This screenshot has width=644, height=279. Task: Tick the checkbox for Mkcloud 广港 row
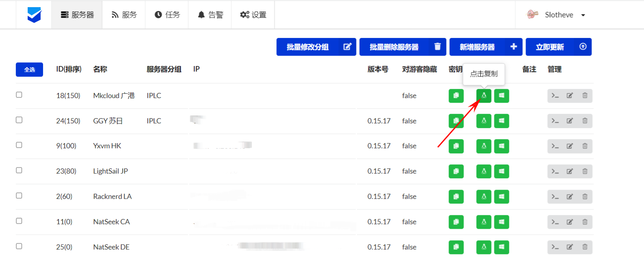pyautogui.click(x=19, y=95)
